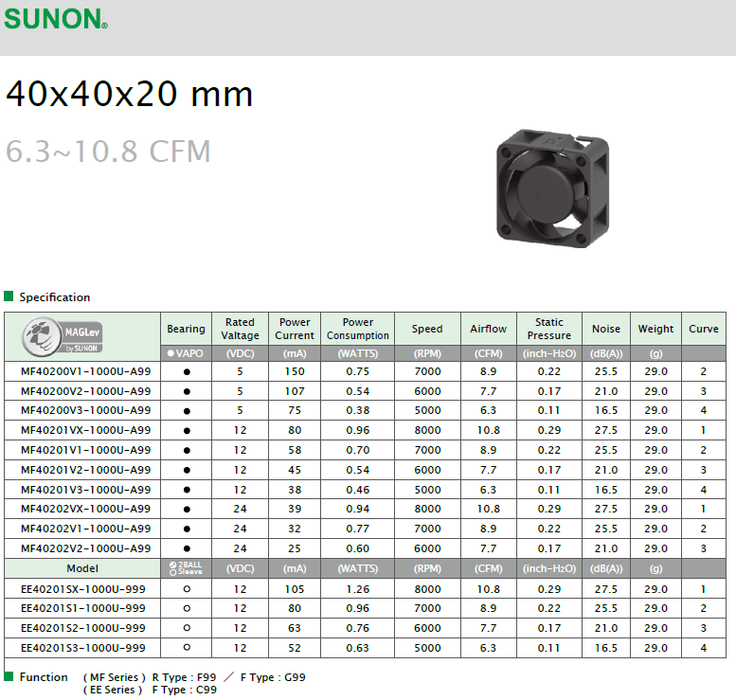Select model EE40201S3-1000U-999

pos(83,648)
